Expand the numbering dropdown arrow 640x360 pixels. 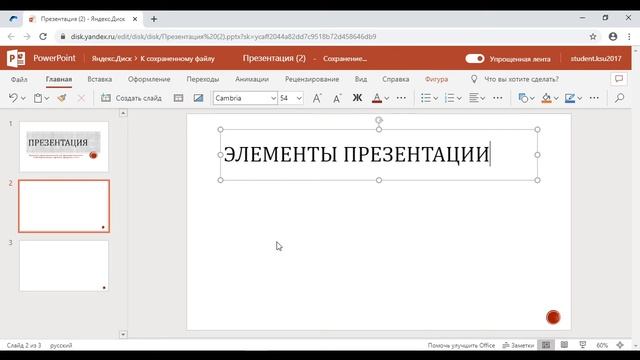coord(459,98)
